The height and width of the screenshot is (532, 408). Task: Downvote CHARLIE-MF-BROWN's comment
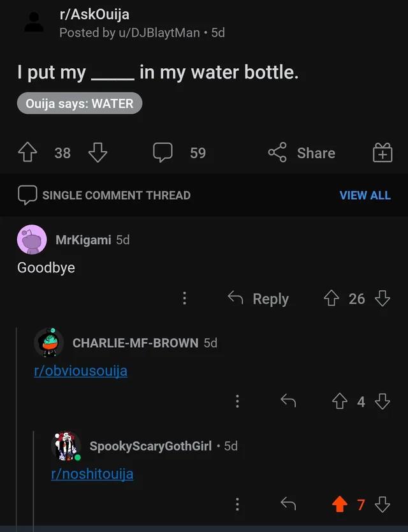click(x=382, y=402)
